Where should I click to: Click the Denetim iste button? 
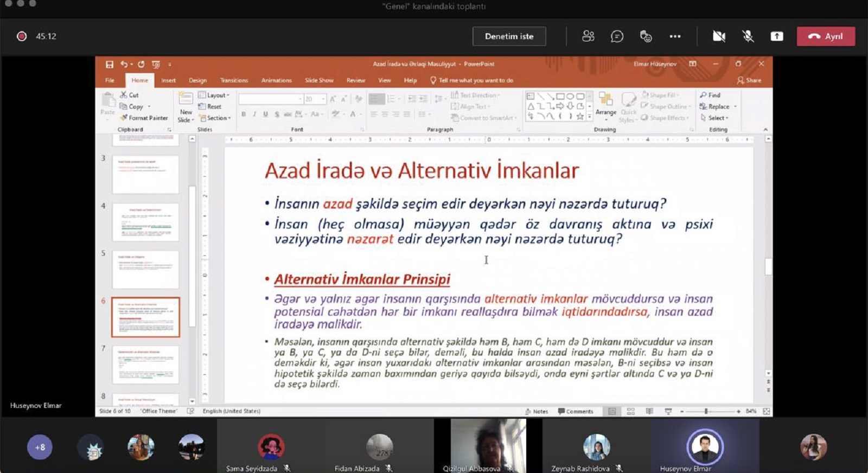(509, 36)
